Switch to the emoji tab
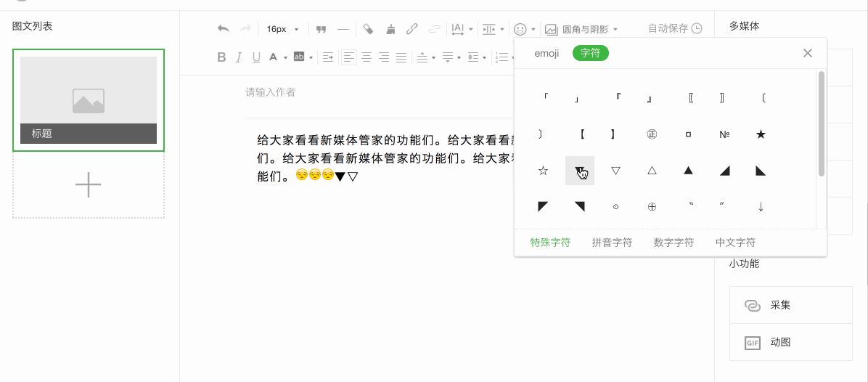The width and height of the screenshot is (868, 382). click(546, 53)
